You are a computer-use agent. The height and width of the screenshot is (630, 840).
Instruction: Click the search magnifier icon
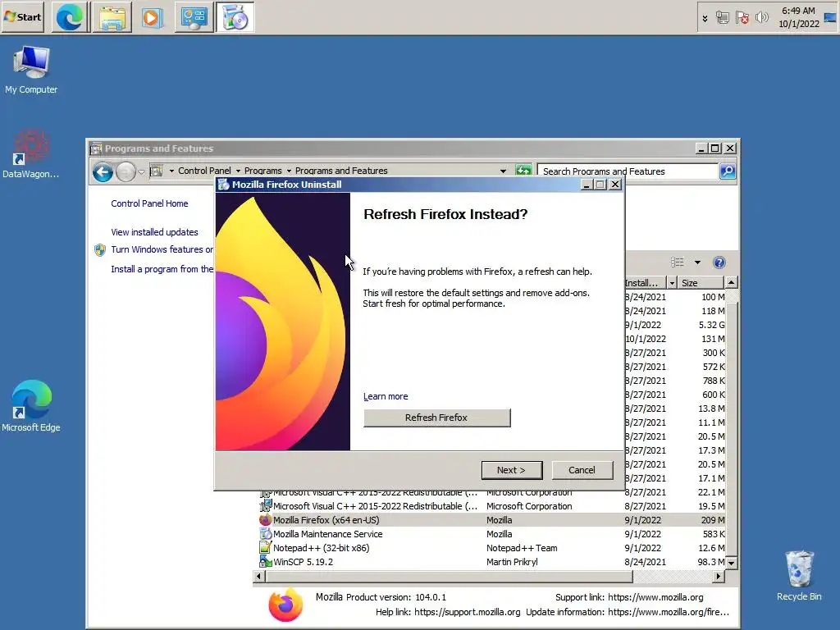728,171
